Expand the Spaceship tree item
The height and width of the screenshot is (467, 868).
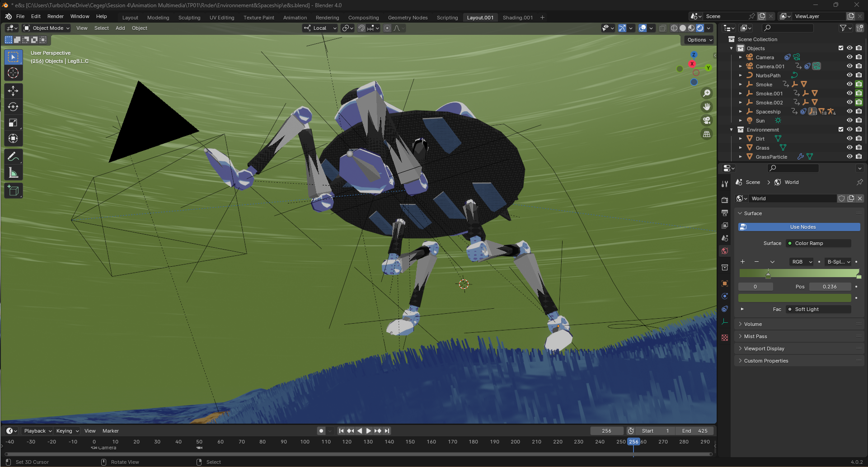click(x=740, y=112)
